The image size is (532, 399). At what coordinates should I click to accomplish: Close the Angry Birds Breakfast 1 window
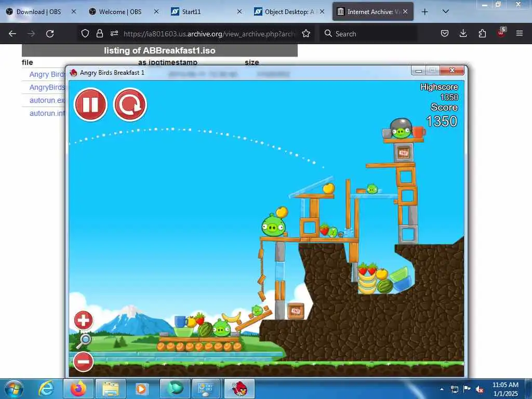(x=452, y=70)
